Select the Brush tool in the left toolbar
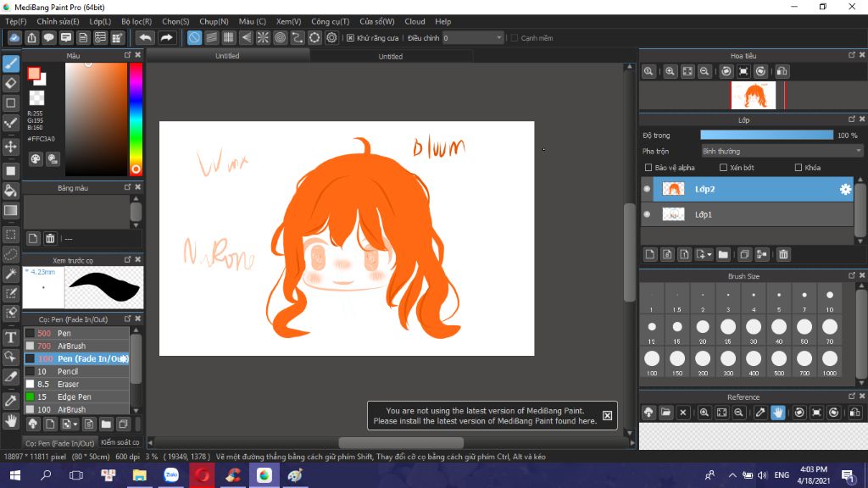This screenshot has height=488, width=868. [x=11, y=64]
